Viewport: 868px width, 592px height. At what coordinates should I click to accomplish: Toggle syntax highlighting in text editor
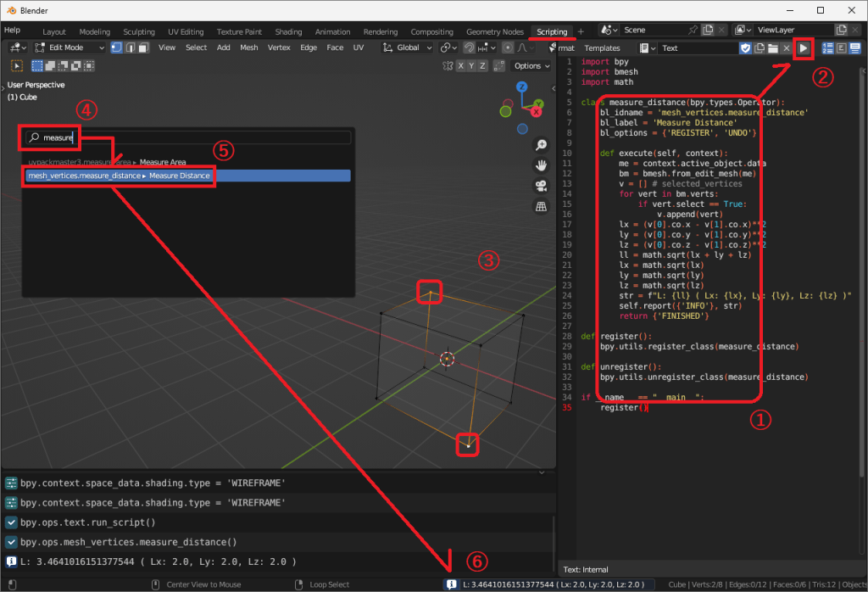(x=856, y=48)
